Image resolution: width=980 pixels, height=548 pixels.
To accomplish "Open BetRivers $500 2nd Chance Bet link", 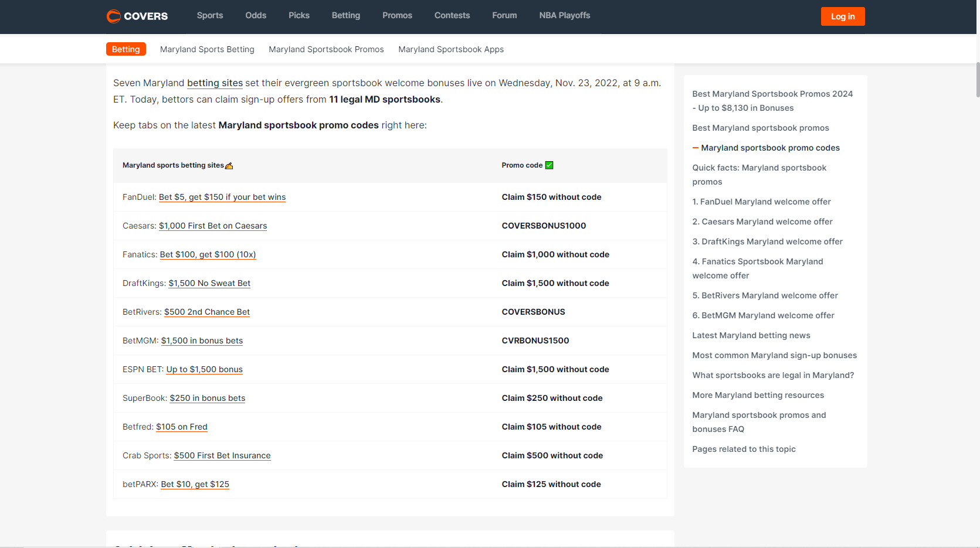I will [207, 312].
